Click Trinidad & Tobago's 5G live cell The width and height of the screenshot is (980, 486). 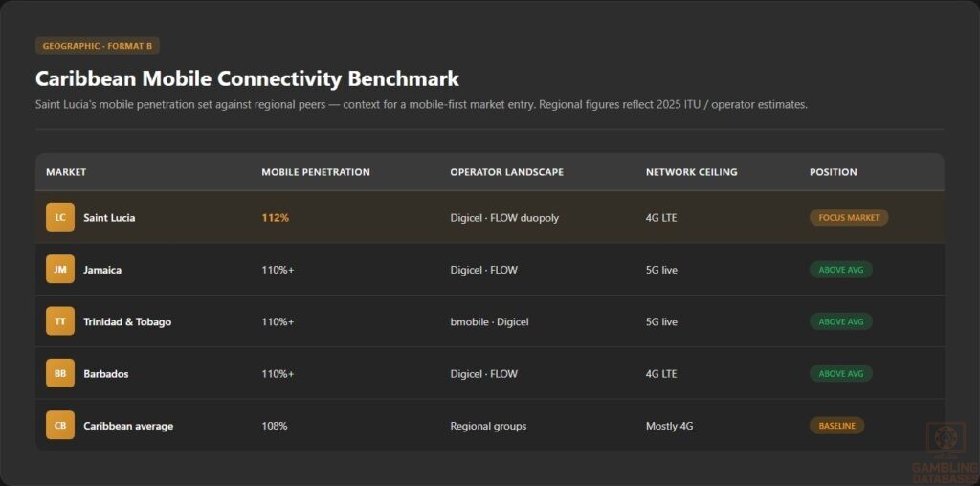point(662,321)
